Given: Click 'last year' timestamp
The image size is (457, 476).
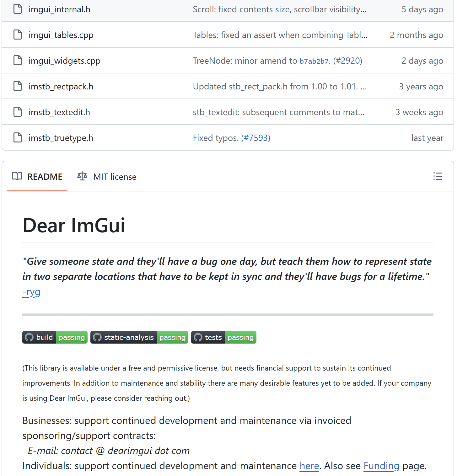Looking at the screenshot, I should pyautogui.click(x=427, y=138).
